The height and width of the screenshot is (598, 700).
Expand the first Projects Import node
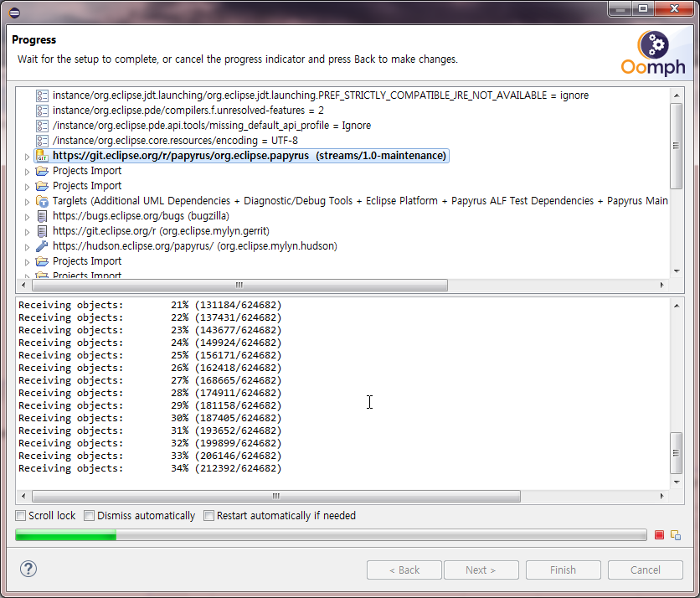[x=27, y=172]
